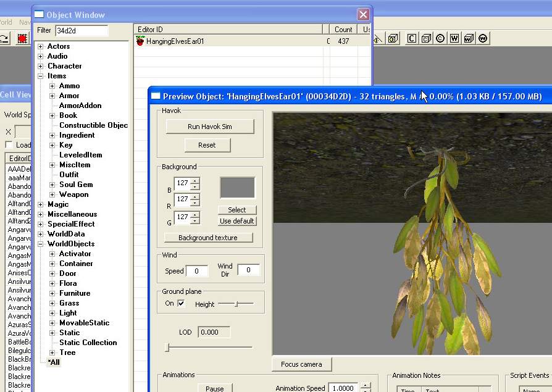This screenshot has height=392, width=552.
Task: Collapse the WorldObjects tree category
Action: pyautogui.click(x=41, y=244)
